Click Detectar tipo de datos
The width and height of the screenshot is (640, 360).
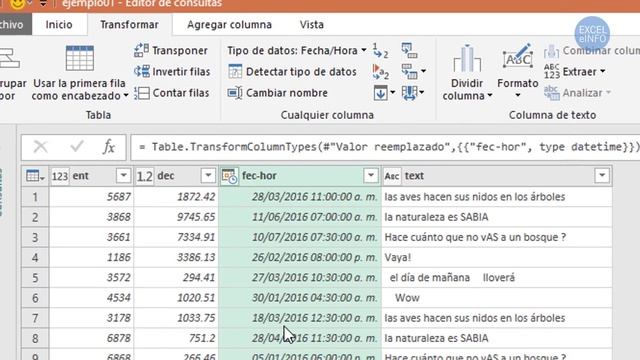[x=292, y=72]
